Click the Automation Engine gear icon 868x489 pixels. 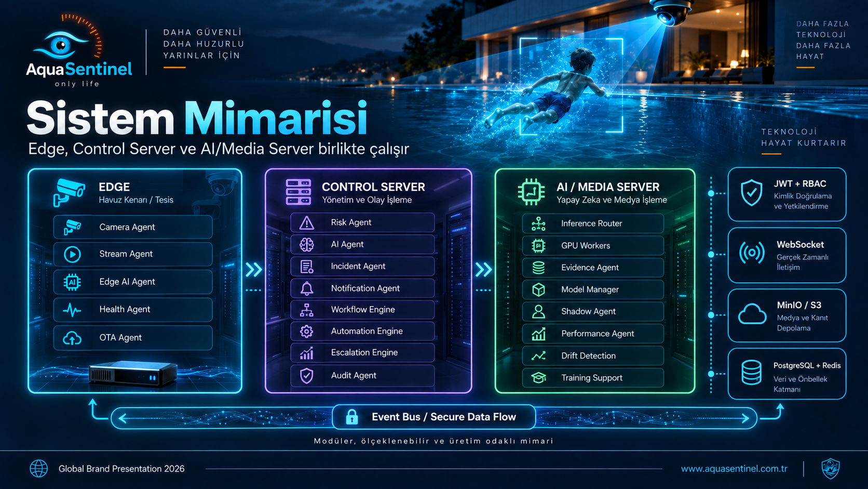pyautogui.click(x=307, y=331)
